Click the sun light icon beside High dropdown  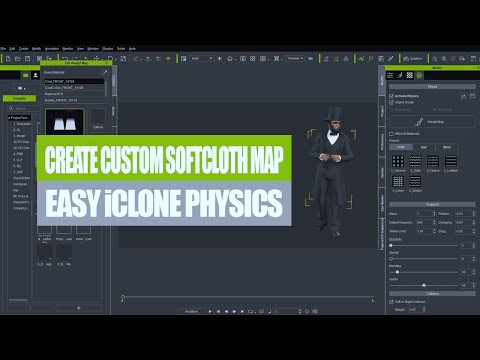[220, 59]
